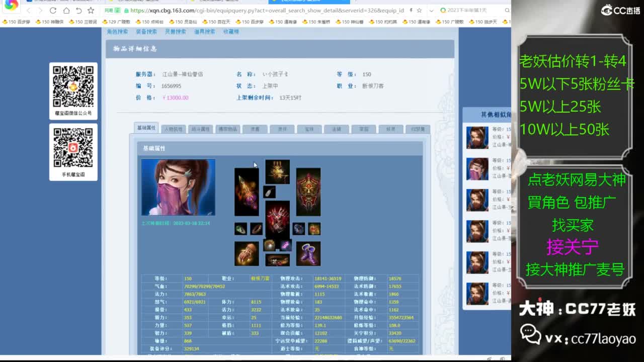Click the colorful browser logo icon
Screen dimensions: 644x362
point(11,5)
